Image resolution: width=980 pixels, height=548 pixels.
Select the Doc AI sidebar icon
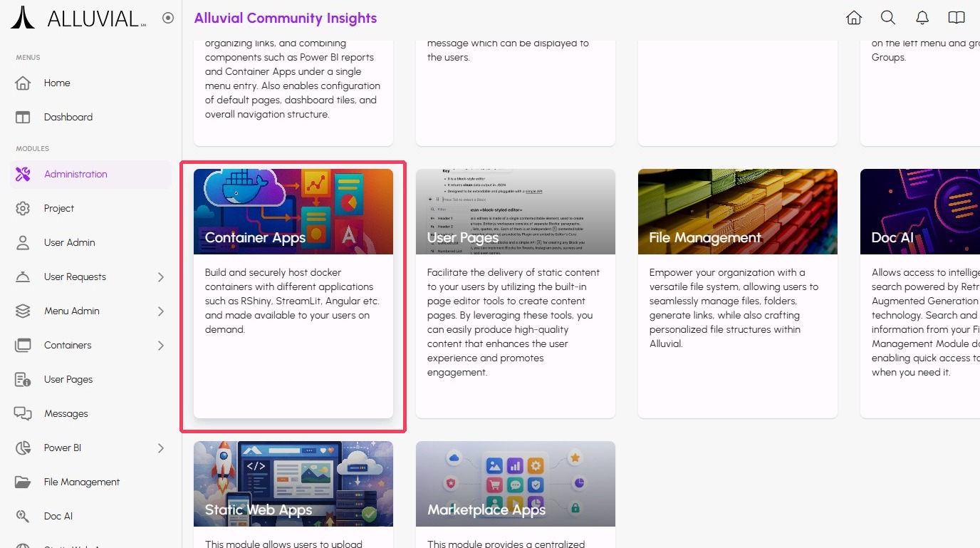pyautogui.click(x=23, y=516)
